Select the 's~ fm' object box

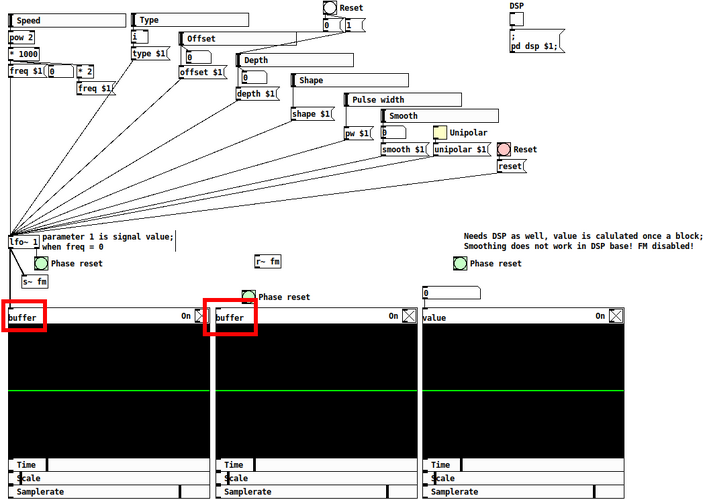click(35, 282)
